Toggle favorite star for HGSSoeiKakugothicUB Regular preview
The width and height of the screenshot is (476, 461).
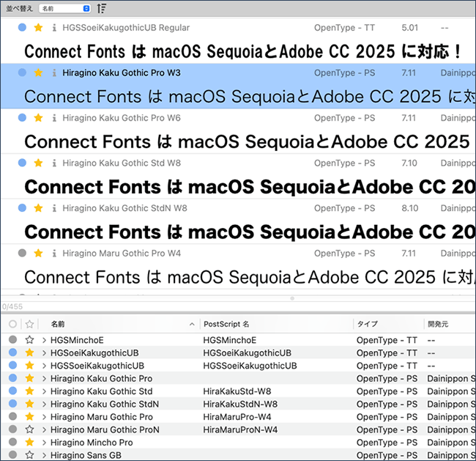point(38,28)
